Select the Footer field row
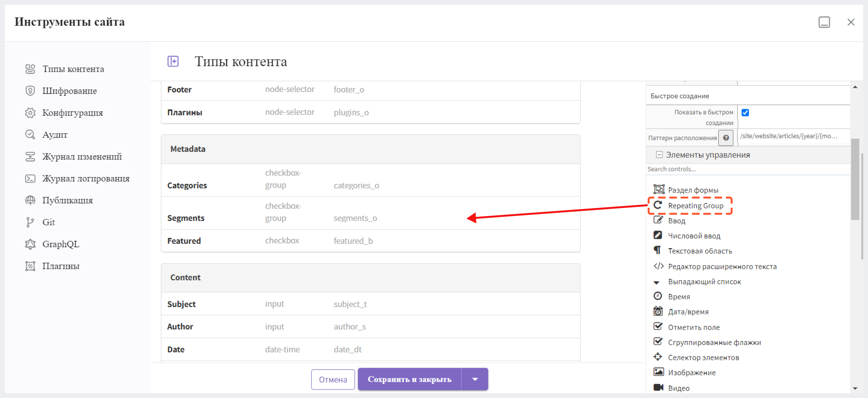Image resolution: width=868 pixels, height=398 pixels. 371,90
